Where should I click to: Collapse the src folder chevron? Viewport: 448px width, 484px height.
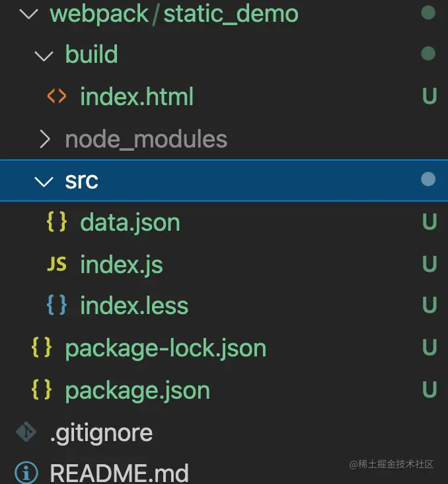(x=44, y=181)
